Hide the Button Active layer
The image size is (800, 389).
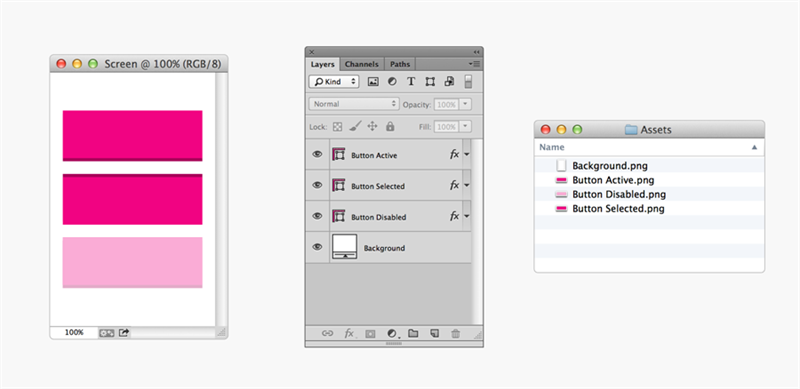tap(317, 154)
